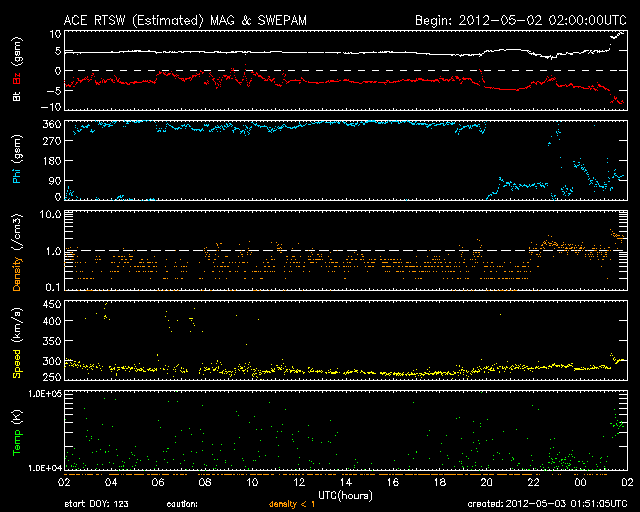Click the "10.0" tick on the Density axis
This screenshot has width=640, height=512.
[51, 214]
